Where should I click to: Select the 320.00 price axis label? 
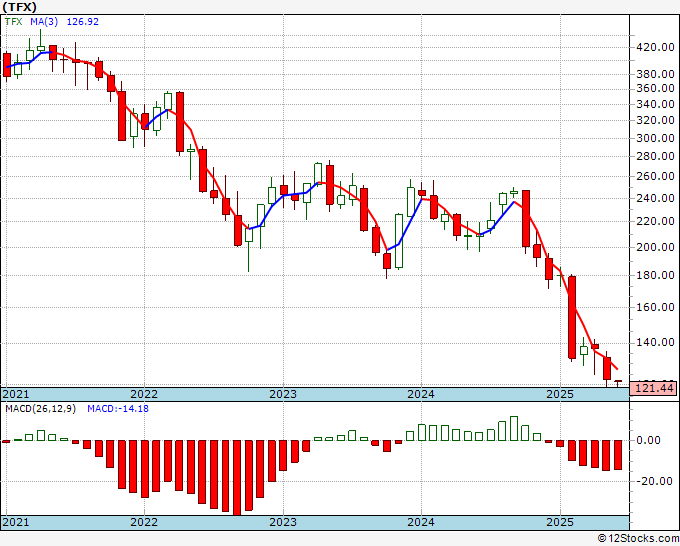click(655, 121)
